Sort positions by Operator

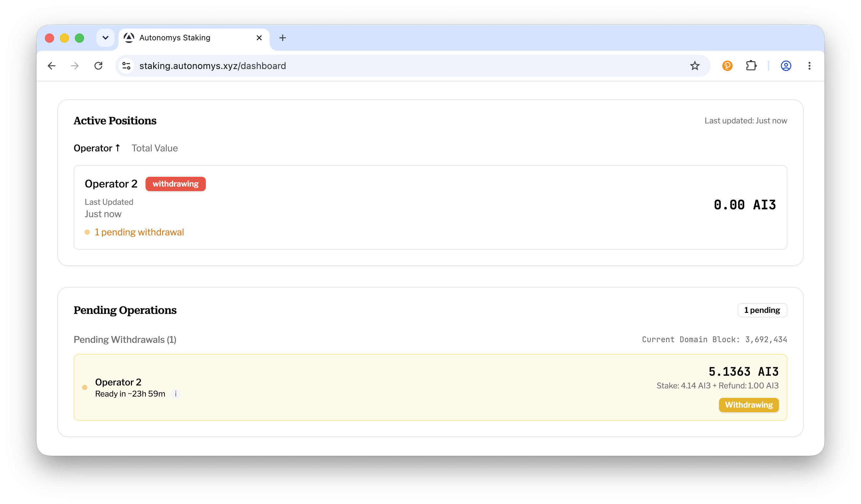[x=97, y=148]
